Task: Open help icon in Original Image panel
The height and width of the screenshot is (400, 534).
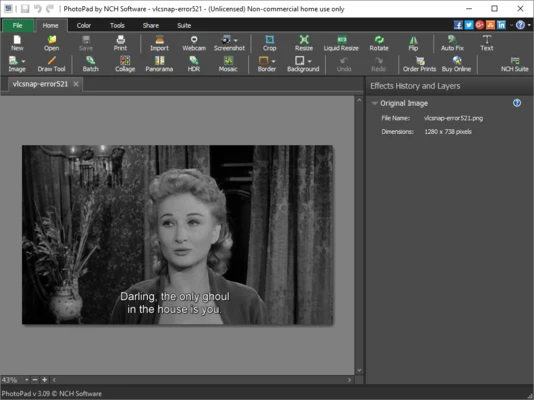Action: pos(517,103)
